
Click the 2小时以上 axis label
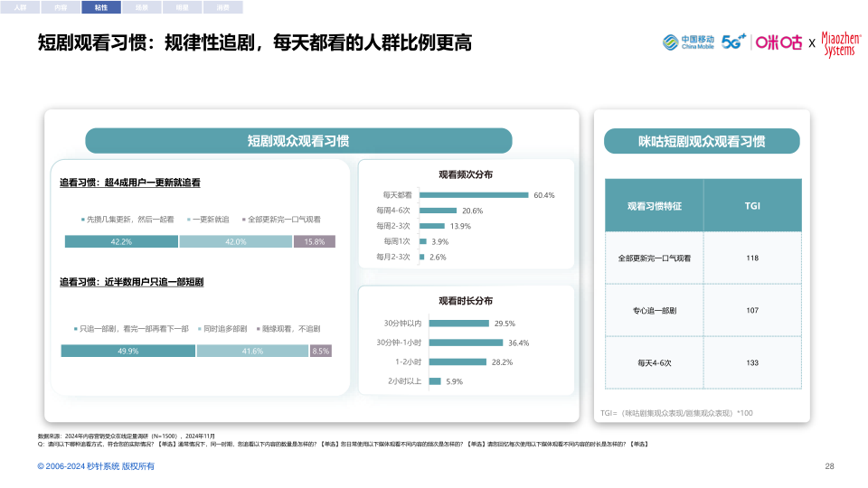pos(405,381)
